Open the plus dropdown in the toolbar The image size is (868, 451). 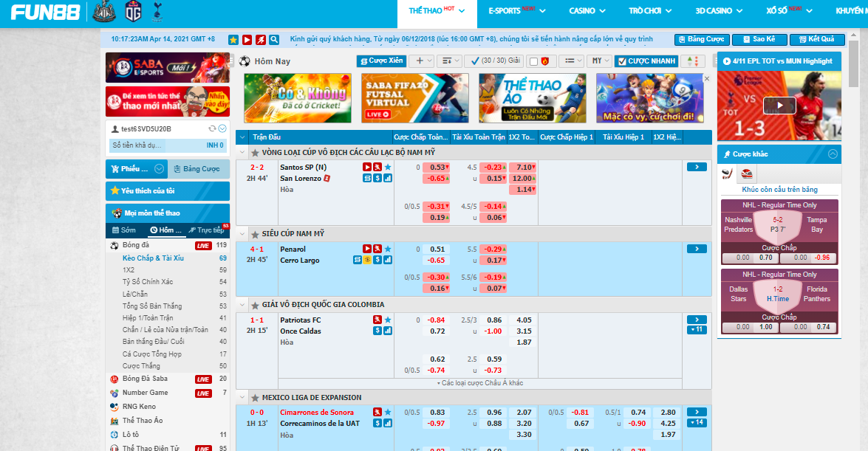[421, 61]
